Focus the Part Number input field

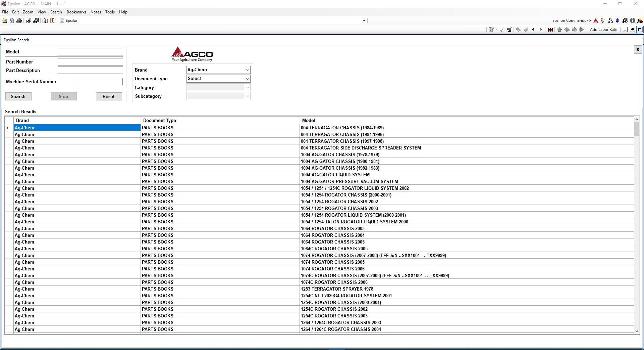pos(90,62)
